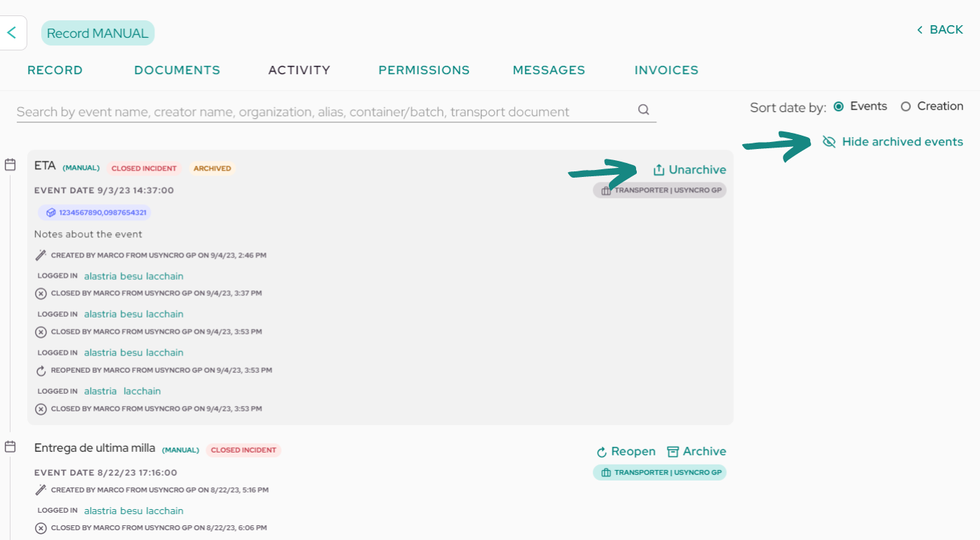Viewport: 980px width, 540px height.
Task: Select the Events sort radio button
Action: 839,106
